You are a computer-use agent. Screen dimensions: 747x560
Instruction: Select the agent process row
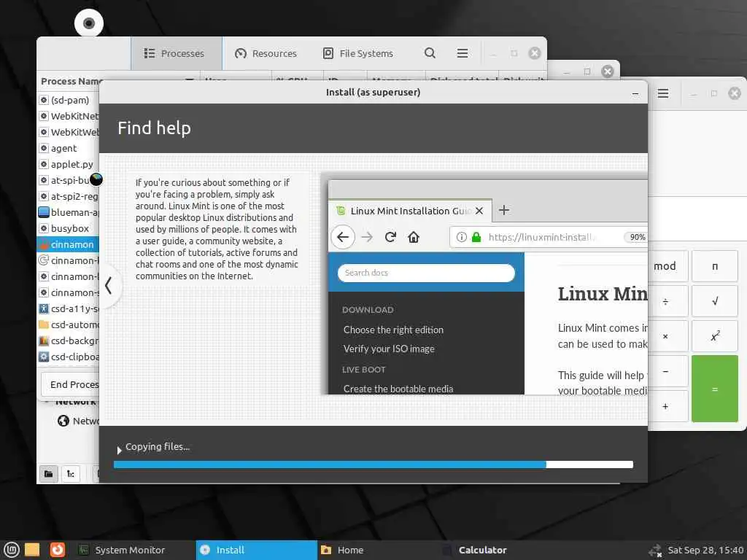coord(68,148)
